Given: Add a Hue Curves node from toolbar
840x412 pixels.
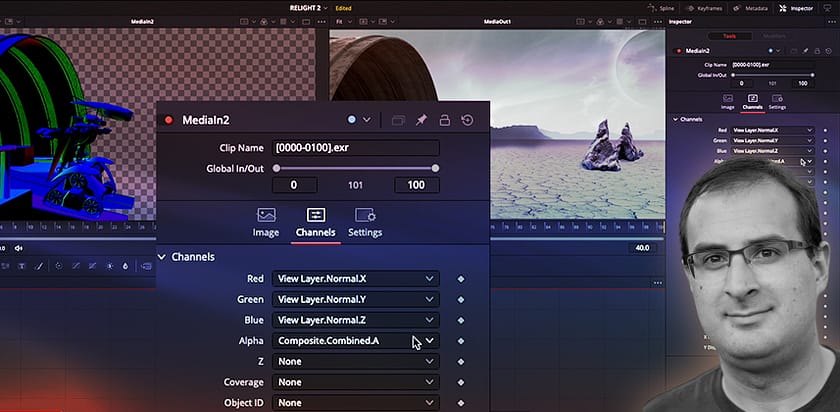Looking at the screenshot, I should [92, 266].
